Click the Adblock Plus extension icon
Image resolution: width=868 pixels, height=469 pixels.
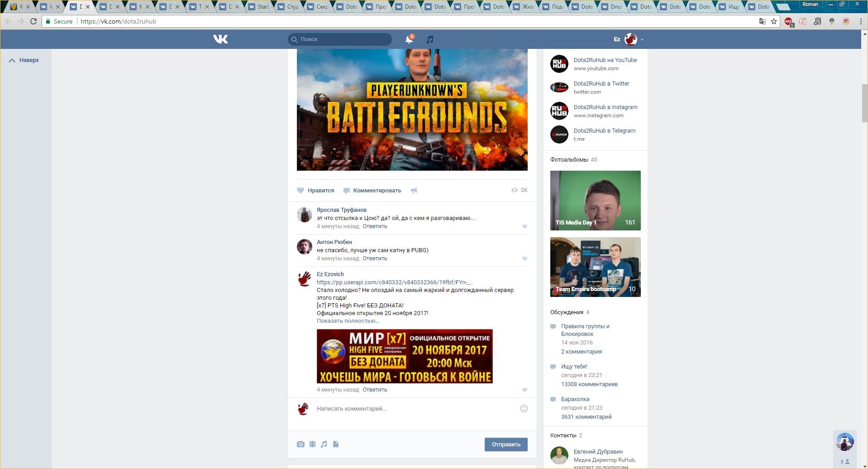point(788,21)
